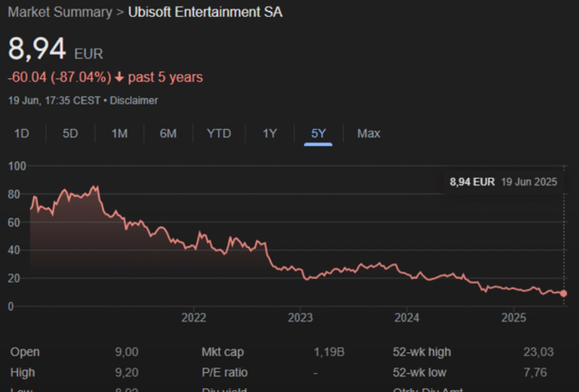Image resolution: width=579 pixels, height=392 pixels.
Task: Click the 2022 x-axis label
Action: 193,317
